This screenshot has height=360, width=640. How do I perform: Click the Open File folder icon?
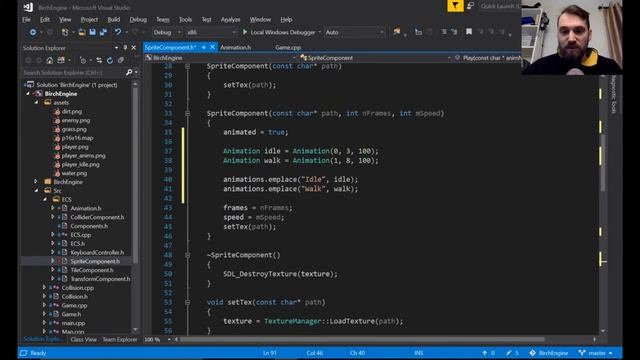coord(82,32)
